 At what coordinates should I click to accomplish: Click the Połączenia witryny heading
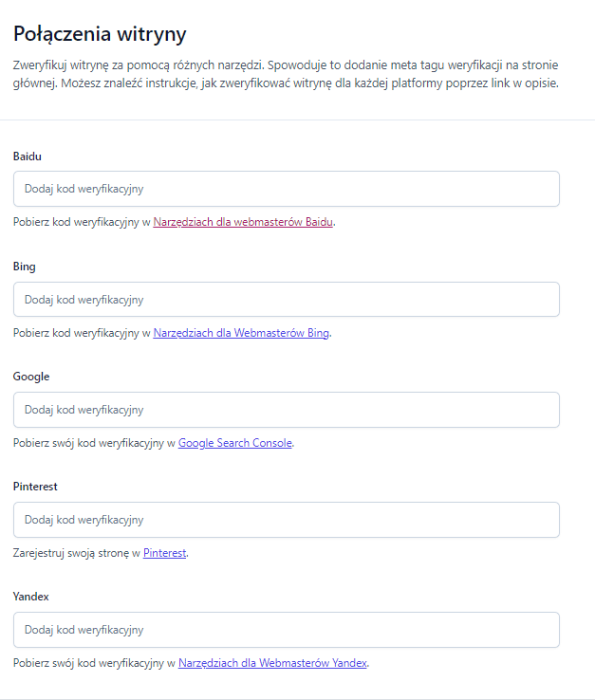[100, 34]
